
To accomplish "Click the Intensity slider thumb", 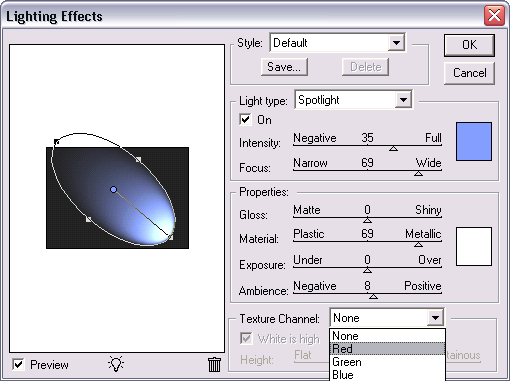I will 393,148.
